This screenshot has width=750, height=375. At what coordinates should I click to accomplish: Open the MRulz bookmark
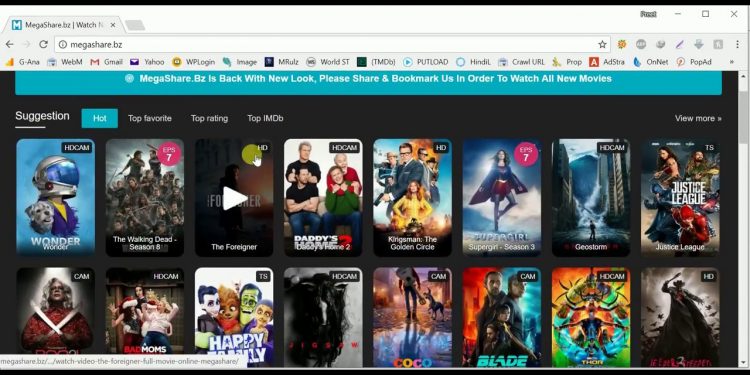click(282, 62)
